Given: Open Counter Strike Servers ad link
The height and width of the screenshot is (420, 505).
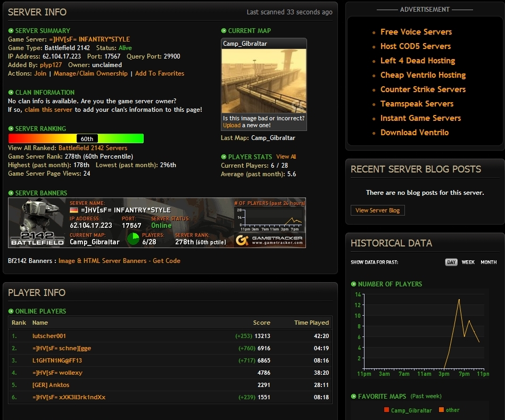Looking at the screenshot, I should pyautogui.click(x=423, y=89).
